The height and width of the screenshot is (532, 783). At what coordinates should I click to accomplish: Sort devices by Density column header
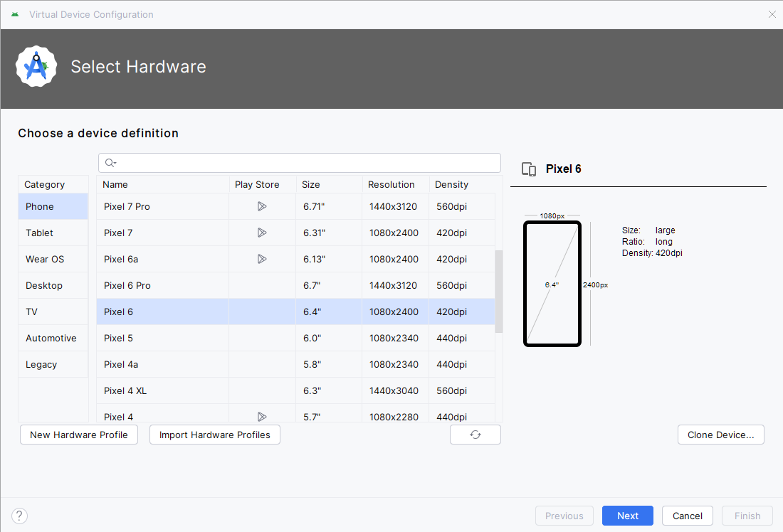pyautogui.click(x=451, y=184)
